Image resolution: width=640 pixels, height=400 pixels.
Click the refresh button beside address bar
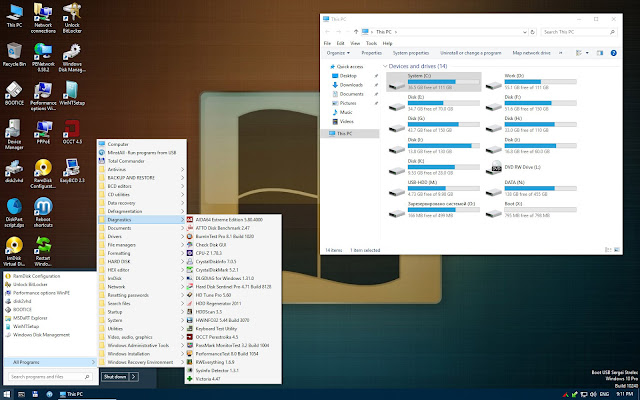click(x=532, y=32)
